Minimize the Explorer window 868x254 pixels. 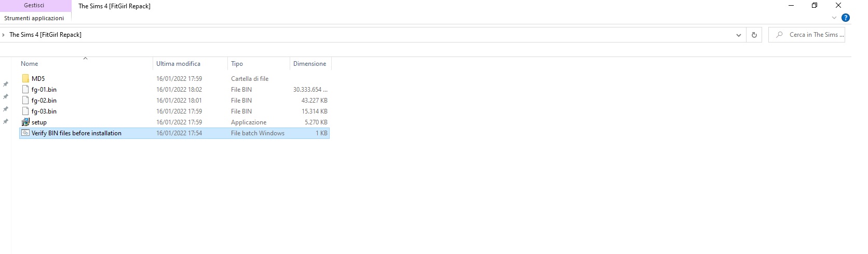point(791,6)
